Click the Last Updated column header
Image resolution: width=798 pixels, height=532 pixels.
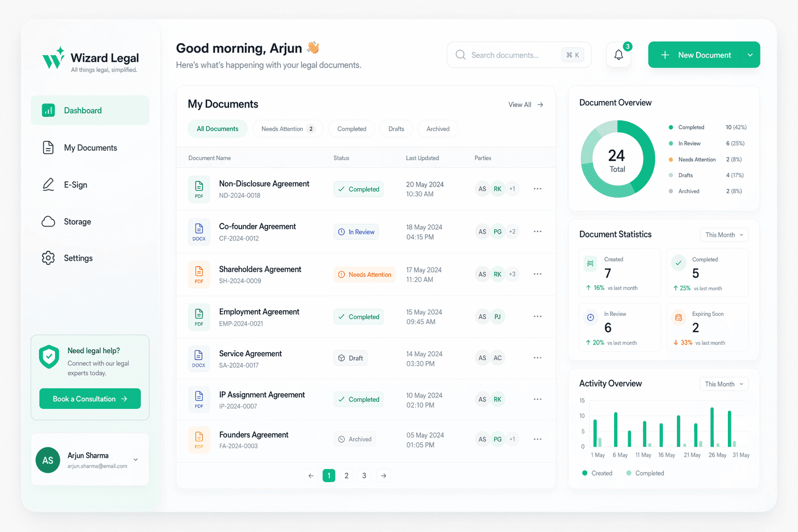tap(422, 158)
